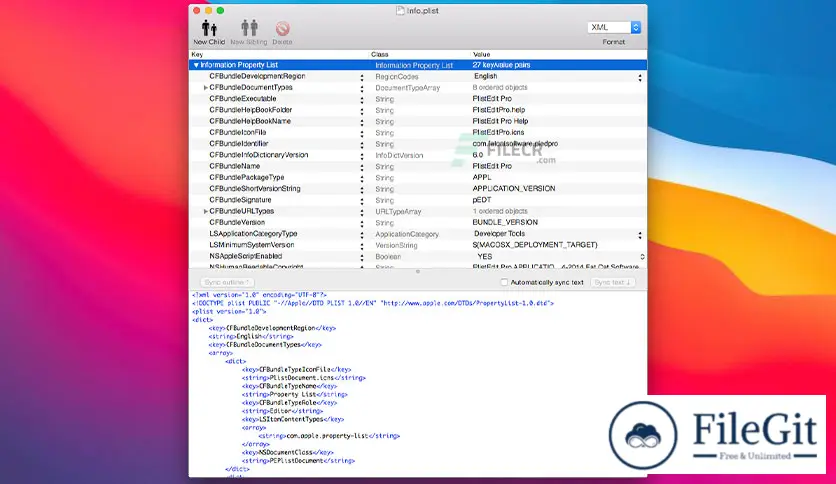Open class popup for CFBundleIconFile row
836x484 pixels.
pos(362,133)
